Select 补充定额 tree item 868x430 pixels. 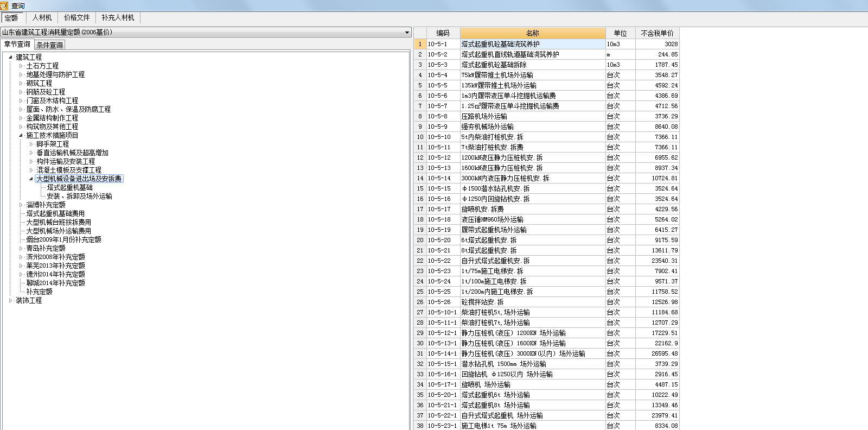pyautogui.click(x=39, y=292)
